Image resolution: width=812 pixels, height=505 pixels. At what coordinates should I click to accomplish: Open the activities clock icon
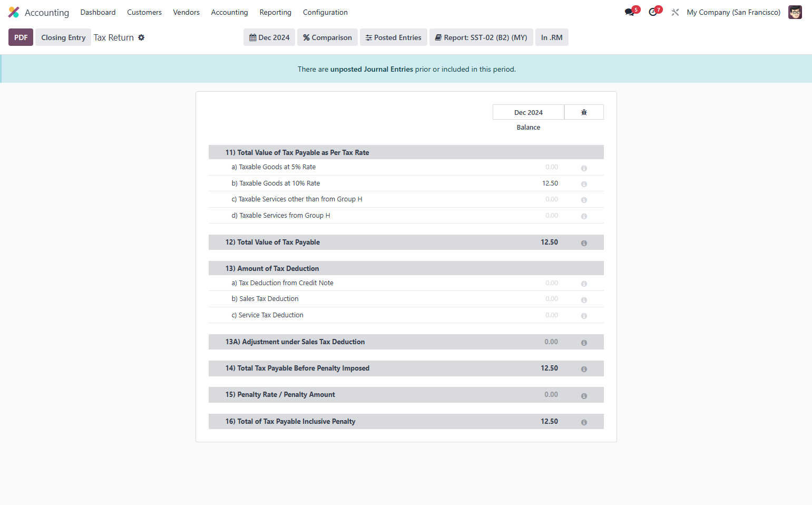(653, 12)
